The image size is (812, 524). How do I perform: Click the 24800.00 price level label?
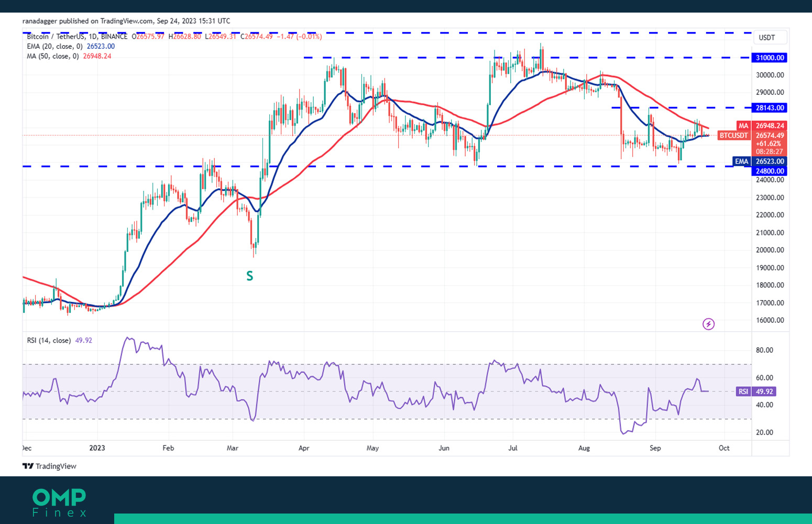point(770,171)
